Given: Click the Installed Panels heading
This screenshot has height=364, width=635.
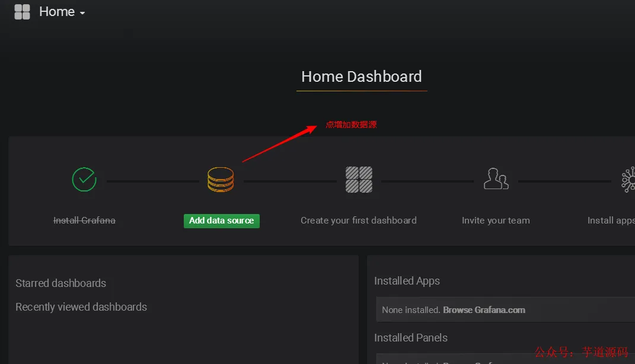Looking at the screenshot, I should pyautogui.click(x=411, y=338).
